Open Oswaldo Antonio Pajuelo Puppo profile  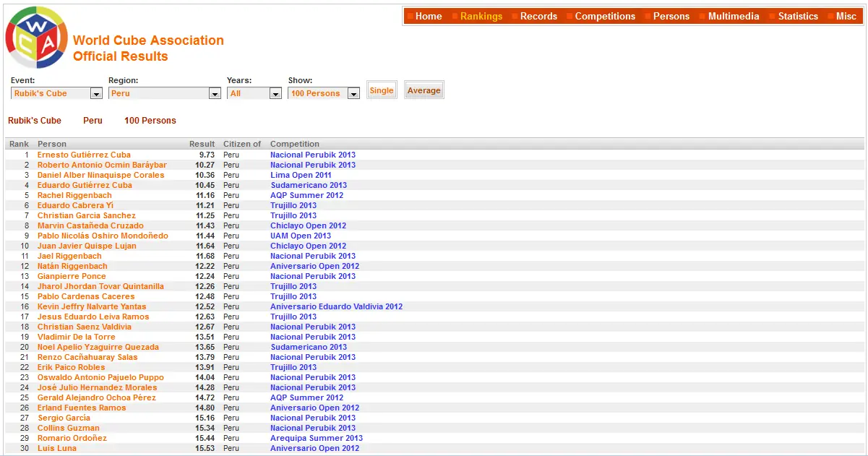tap(100, 377)
